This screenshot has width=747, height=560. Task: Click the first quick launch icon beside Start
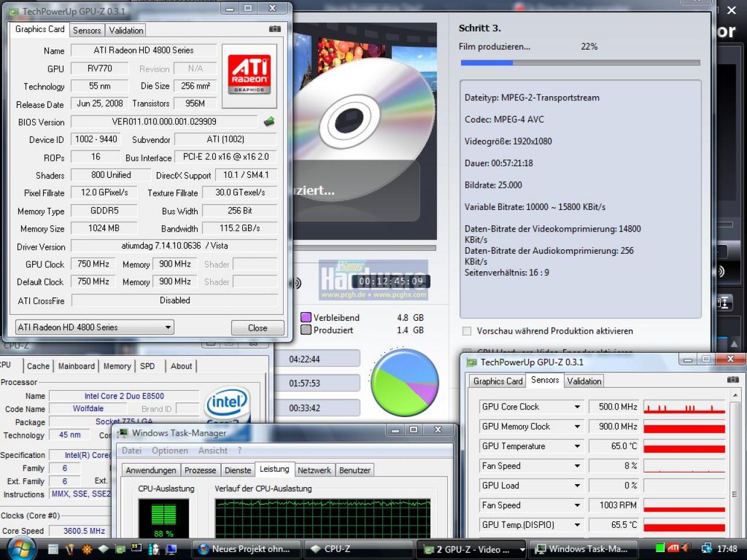[53, 549]
